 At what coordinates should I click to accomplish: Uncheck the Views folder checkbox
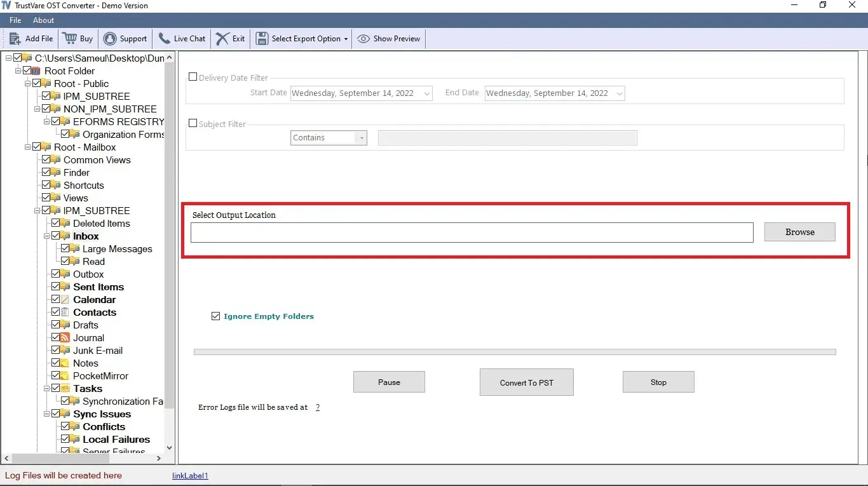pos(46,198)
